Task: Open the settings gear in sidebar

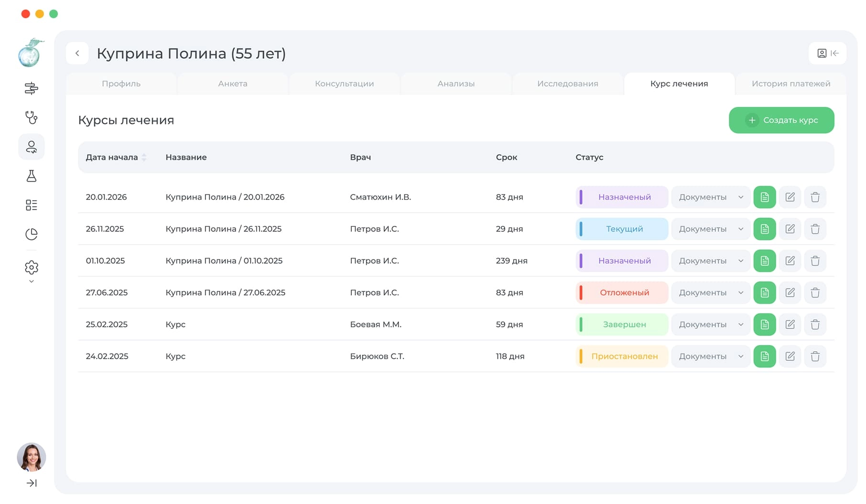Action: click(31, 268)
